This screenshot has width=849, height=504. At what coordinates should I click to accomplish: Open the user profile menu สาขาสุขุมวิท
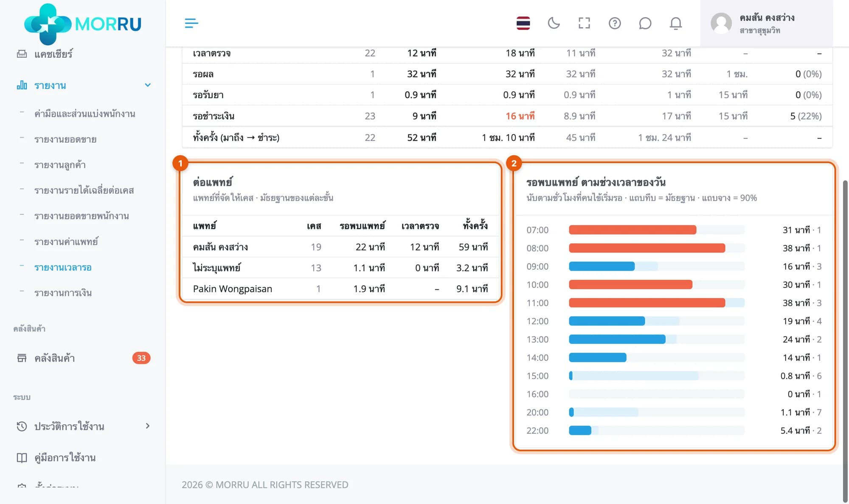tap(767, 23)
